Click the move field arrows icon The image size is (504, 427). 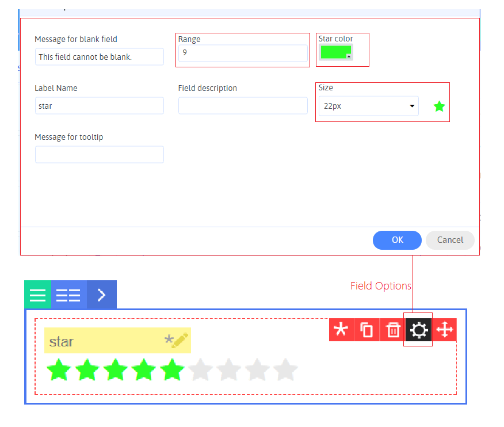[x=445, y=330]
